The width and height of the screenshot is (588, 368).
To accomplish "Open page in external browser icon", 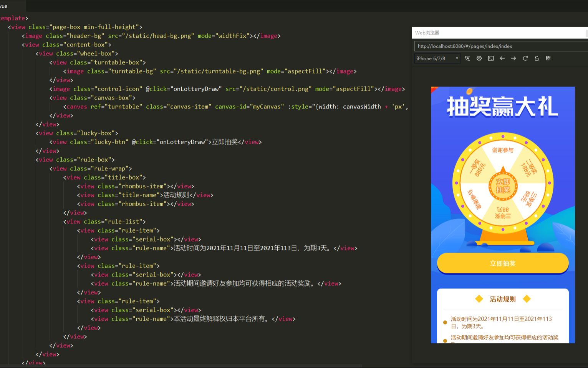I will pos(468,58).
